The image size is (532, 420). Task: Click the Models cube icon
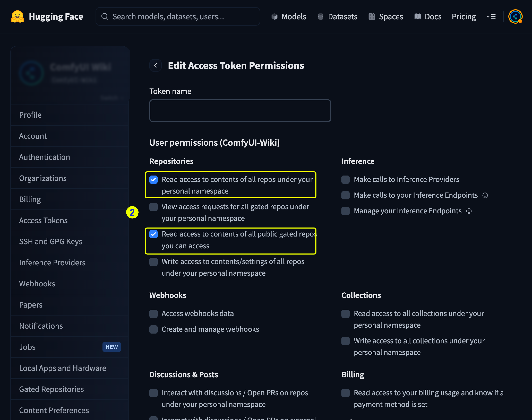click(x=275, y=16)
